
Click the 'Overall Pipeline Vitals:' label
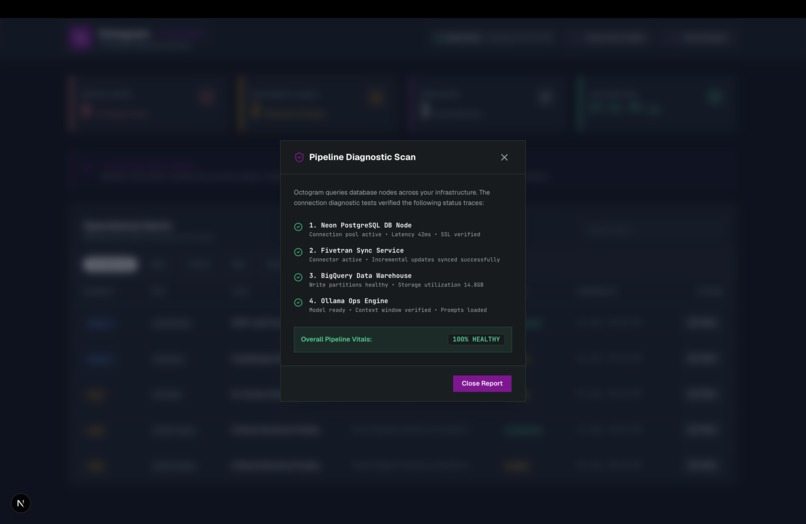click(336, 339)
